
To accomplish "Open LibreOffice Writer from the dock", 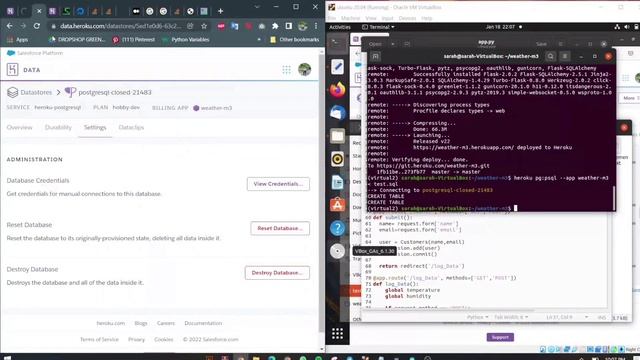I will coord(338,182).
